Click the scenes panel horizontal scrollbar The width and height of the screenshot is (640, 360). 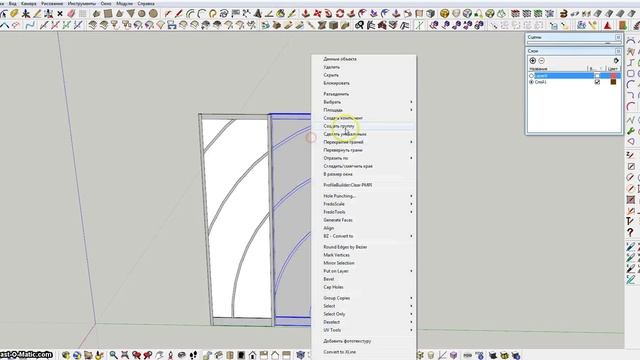tap(574, 42)
